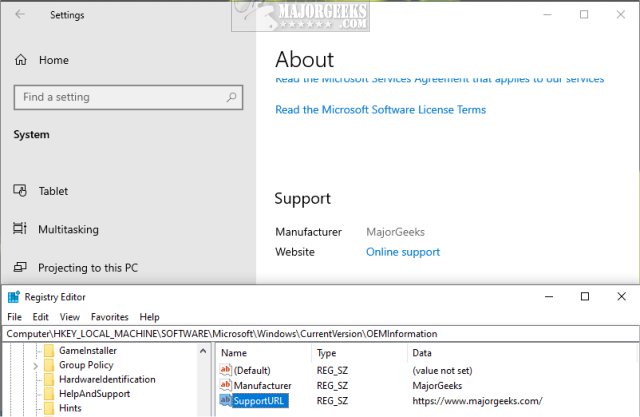The height and width of the screenshot is (417, 640).
Task: Select the Manufacturer registry value name
Action: click(x=262, y=386)
